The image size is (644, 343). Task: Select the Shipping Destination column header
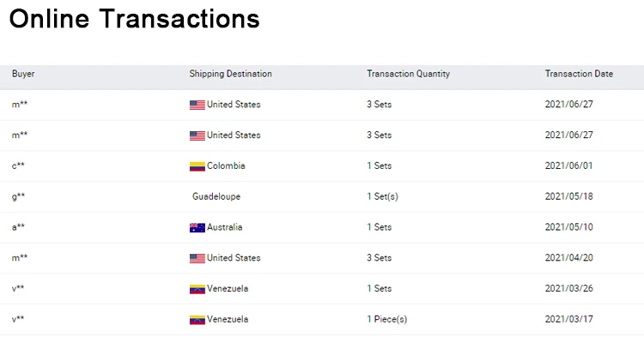[230, 74]
